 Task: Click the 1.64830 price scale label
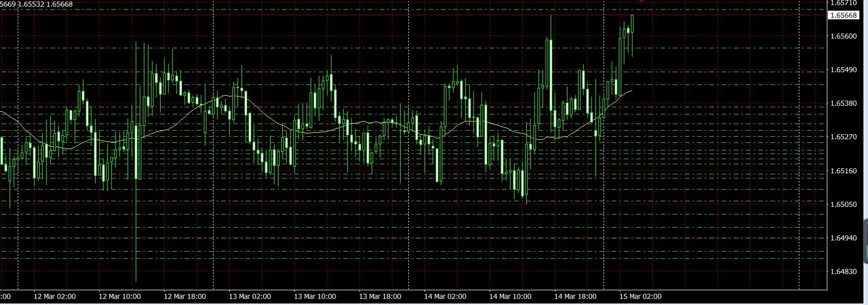[843, 271]
